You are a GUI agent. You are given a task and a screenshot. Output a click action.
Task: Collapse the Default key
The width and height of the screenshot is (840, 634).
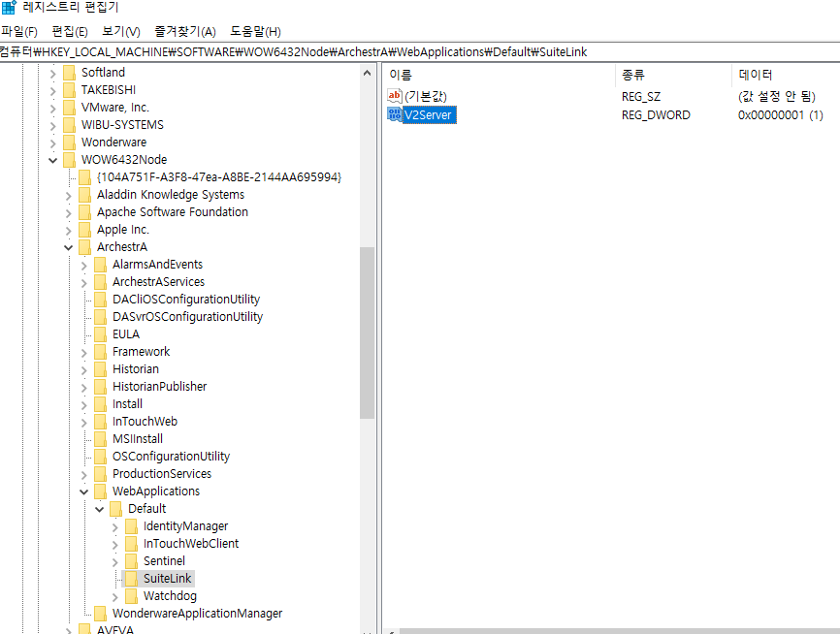pyautogui.click(x=99, y=509)
